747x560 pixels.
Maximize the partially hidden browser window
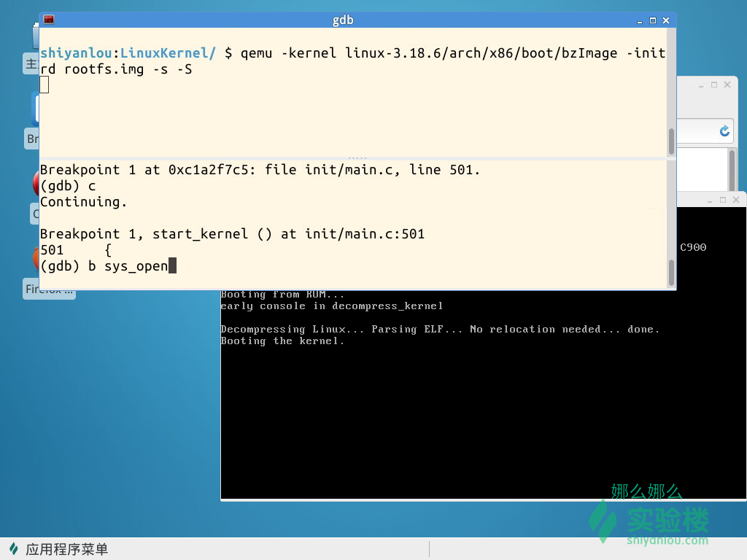click(713, 85)
